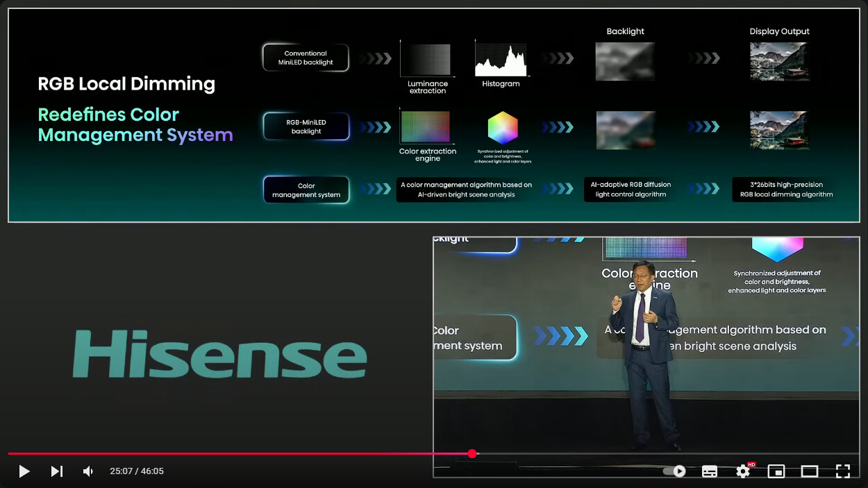Click the RGB-MiniLED Display Output thumbnail

[779, 130]
